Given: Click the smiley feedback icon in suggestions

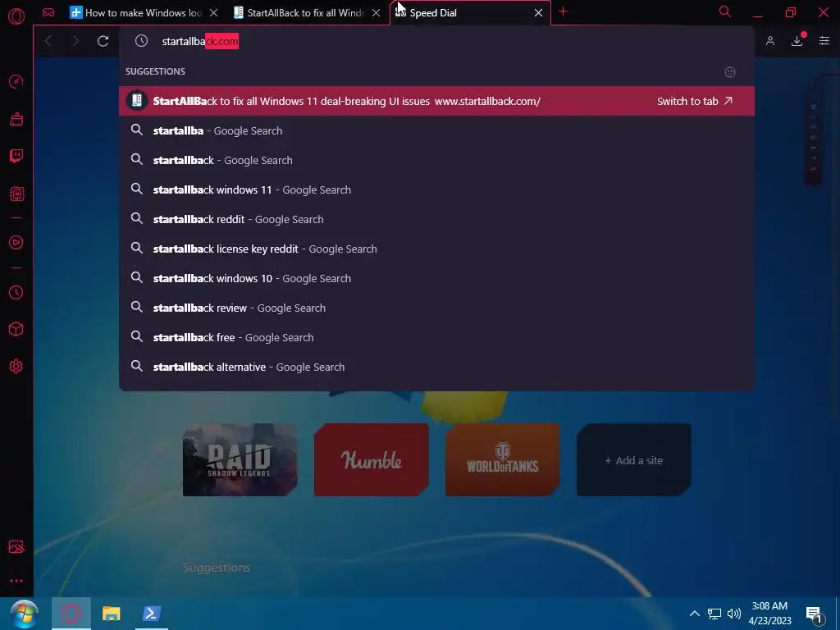Looking at the screenshot, I should 729,72.
